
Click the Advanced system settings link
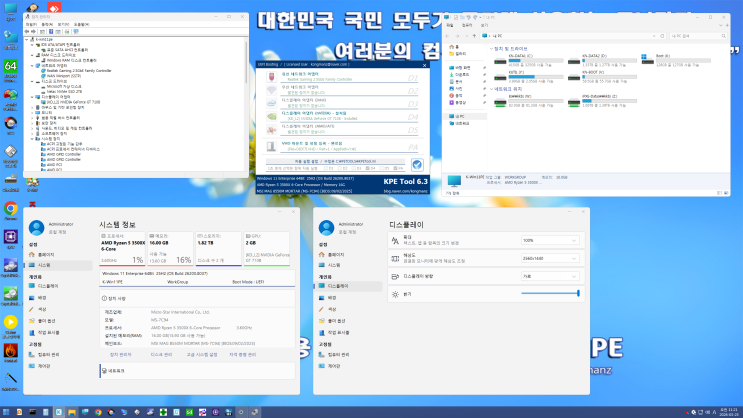[x=202, y=354]
